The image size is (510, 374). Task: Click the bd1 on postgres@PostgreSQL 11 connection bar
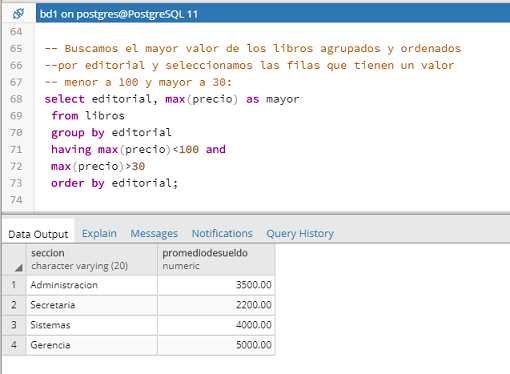[273, 14]
